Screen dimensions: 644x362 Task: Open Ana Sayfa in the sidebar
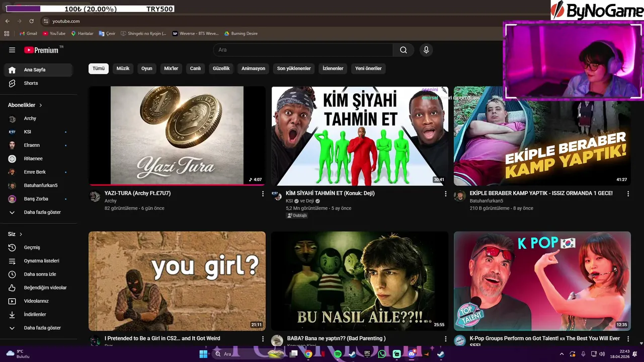(38, 70)
